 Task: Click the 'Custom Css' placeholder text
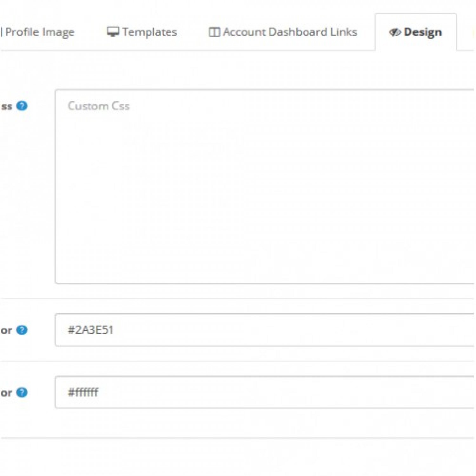coord(99,106)
